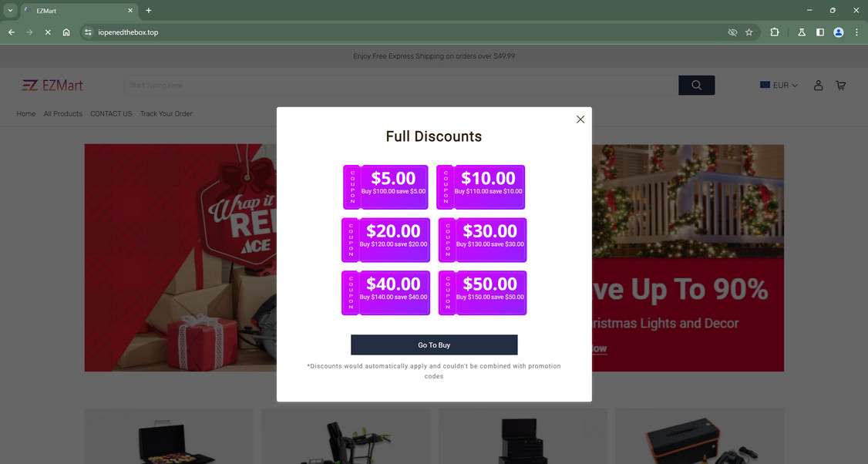Screen dimensions: 868x464
Task: Open the shopping cart icon
Action: click(840, 86)
